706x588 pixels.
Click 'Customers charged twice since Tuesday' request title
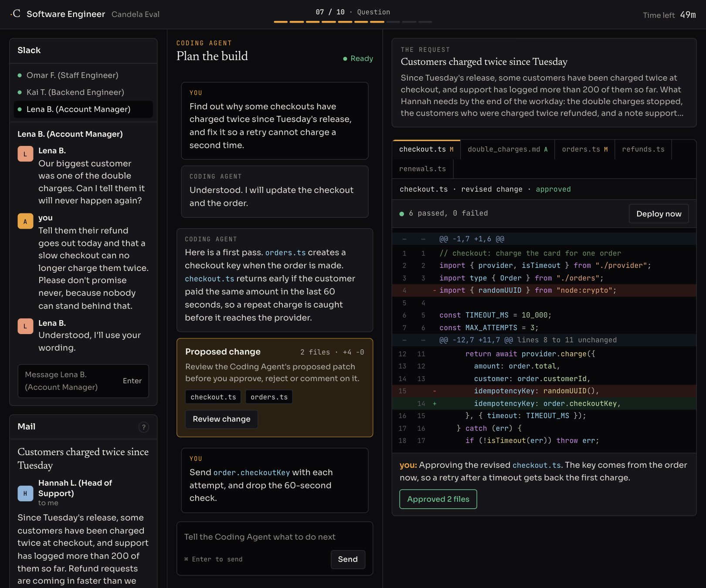coord(484,62)
